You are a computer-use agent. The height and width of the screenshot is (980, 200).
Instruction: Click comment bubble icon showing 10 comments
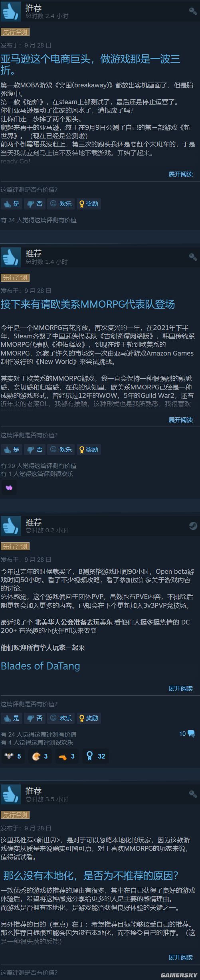pos(191,734)
